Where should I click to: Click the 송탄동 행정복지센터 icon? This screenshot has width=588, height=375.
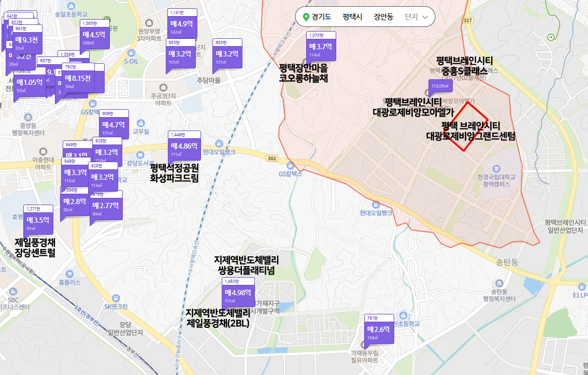coord(499,283)
